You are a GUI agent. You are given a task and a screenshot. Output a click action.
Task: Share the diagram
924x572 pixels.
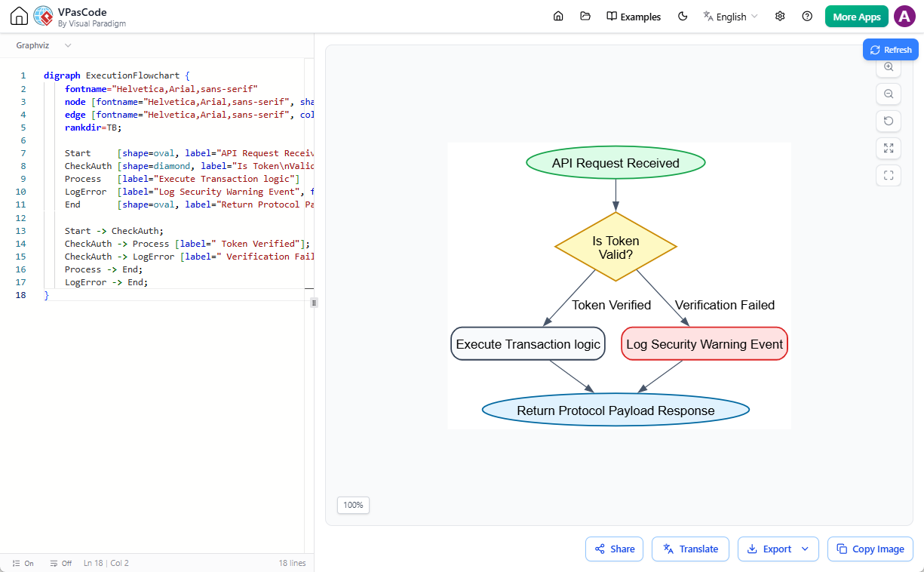pyautogui.click(x=614, y=549)
